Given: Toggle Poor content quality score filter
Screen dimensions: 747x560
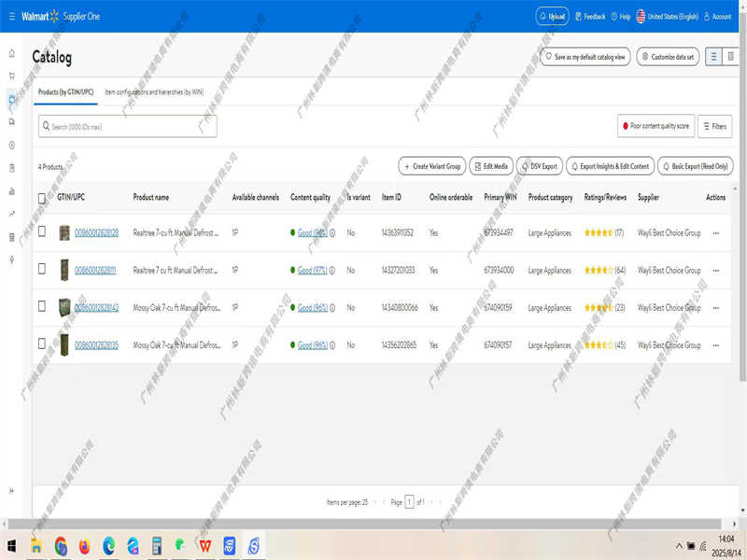Looking at the screenshot, I should click(656, 126).
